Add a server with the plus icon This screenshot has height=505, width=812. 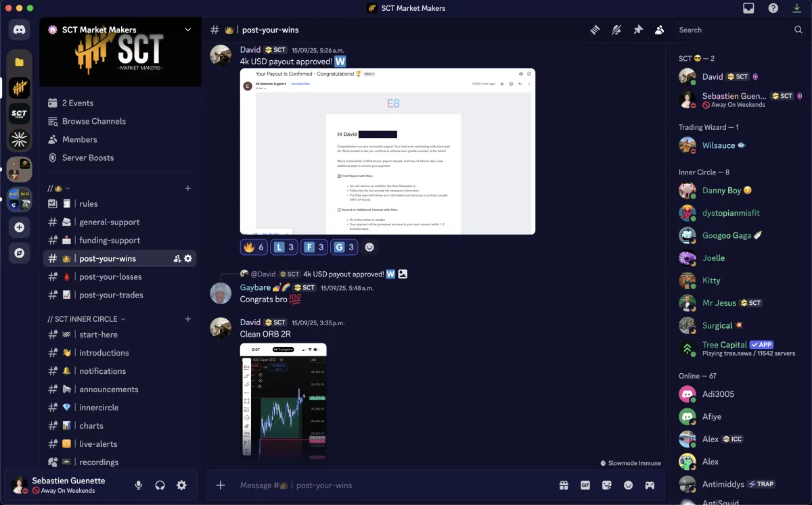pos(19,228)
